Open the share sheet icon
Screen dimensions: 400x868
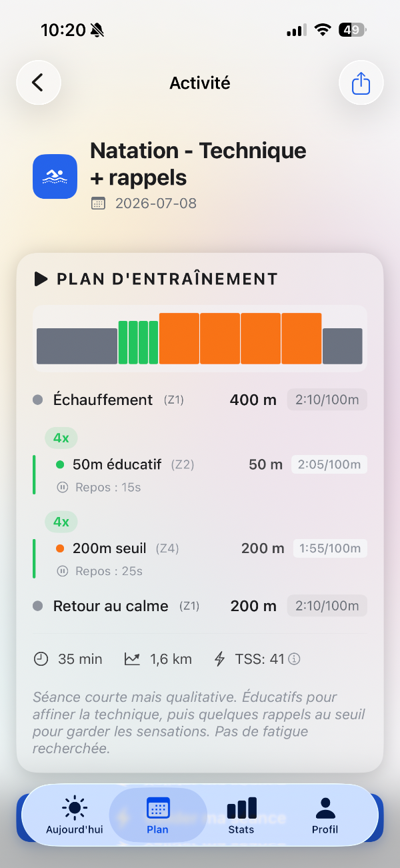pos(361,83)
